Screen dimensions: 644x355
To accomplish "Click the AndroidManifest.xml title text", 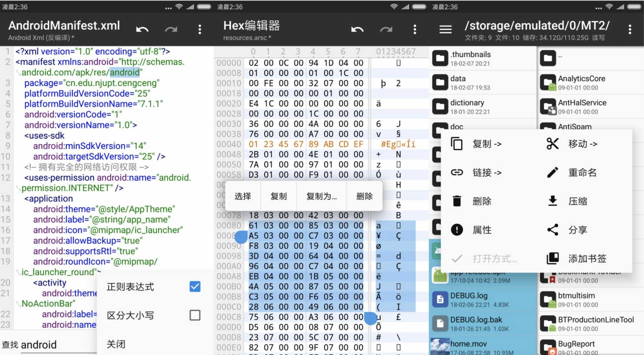I will coord(64,26).
